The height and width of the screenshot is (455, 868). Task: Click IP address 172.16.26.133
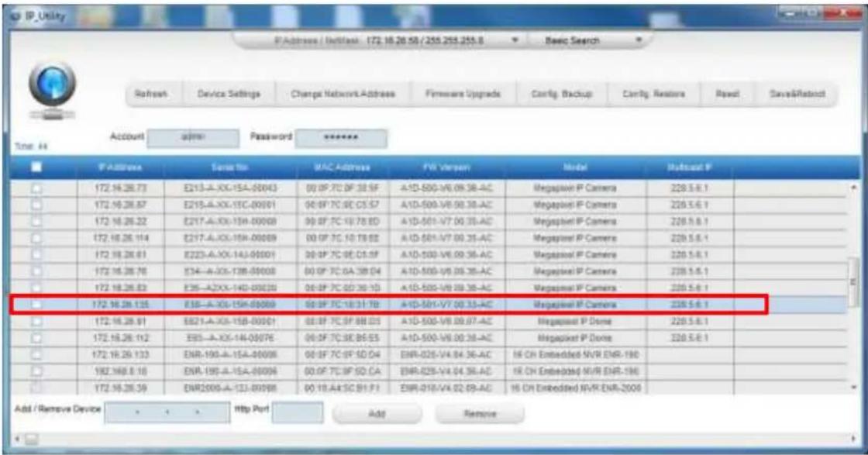coord(120,354)
